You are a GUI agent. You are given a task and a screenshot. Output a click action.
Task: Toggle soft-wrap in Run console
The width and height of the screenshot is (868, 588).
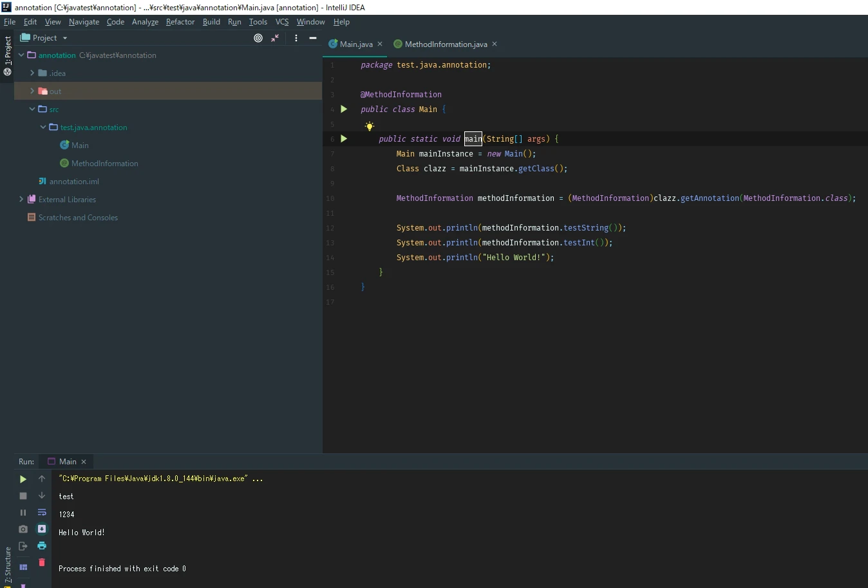click(42, 513)
